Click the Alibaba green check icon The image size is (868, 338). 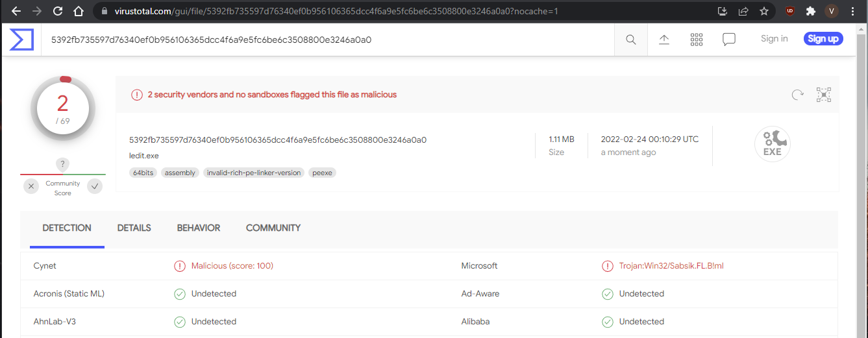(608, 322)
